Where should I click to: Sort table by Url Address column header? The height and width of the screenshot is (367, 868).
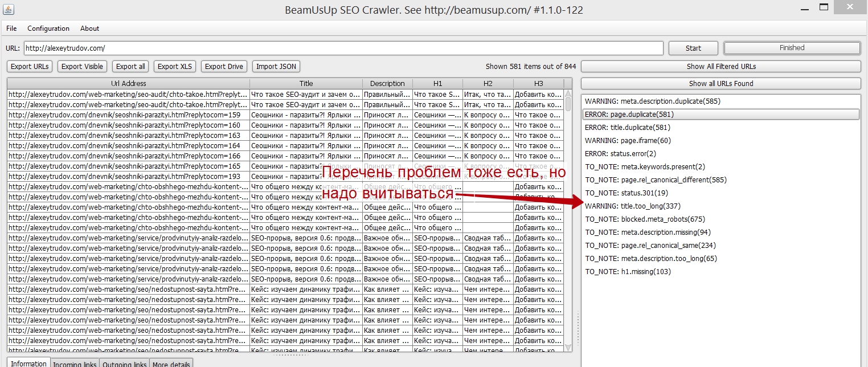(129, 84)
